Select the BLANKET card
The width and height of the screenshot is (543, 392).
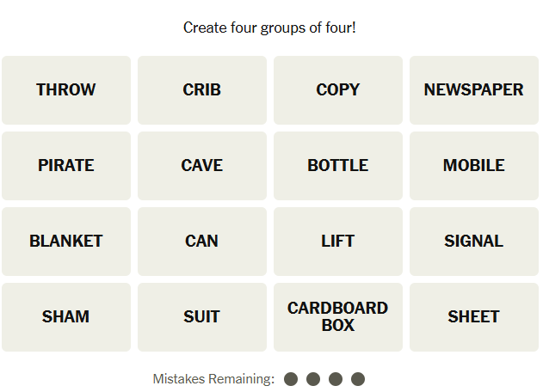point(66,242)
